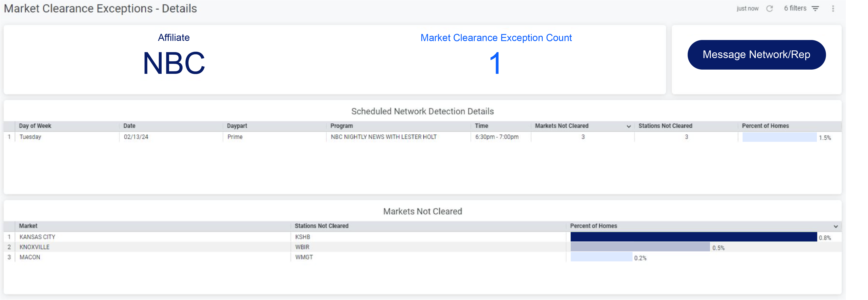Click the 'just now' refresh timestamp
The width and height of the screenshot is (868, 300).
point(747,9)
